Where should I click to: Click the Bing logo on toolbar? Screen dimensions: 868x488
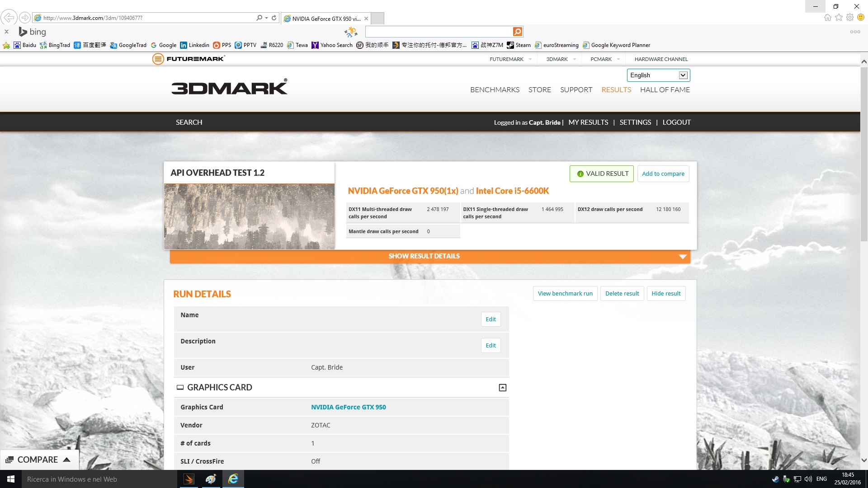click(32, 32)
